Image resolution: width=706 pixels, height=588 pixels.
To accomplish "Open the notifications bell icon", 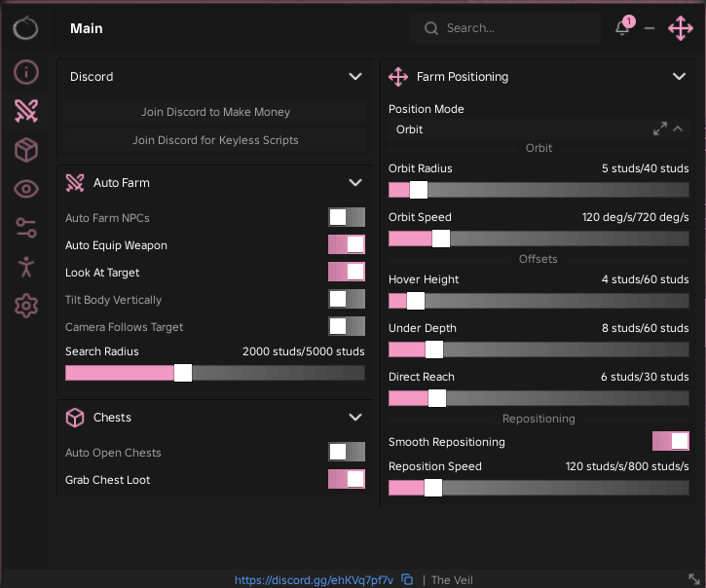I will tap(622, 28).
